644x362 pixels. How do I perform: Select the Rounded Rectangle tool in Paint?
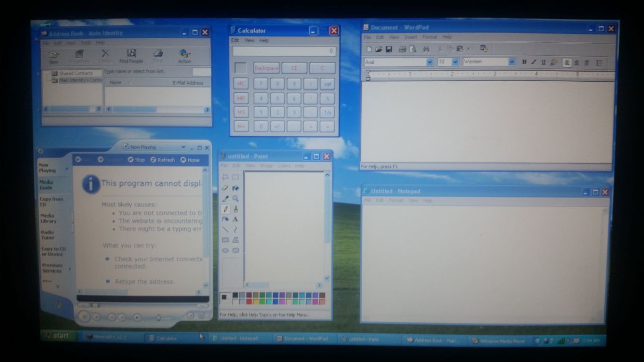coord(235,250)
